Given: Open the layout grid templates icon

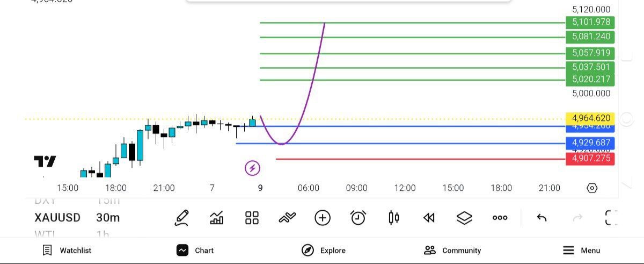Looking at the screenshot, I should pos(252,218).
